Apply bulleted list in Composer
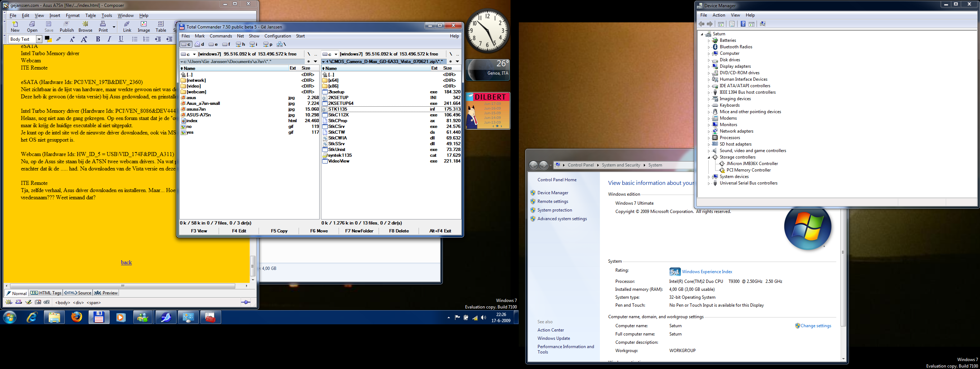Screen dimensions: 980x369 (135, 39)
